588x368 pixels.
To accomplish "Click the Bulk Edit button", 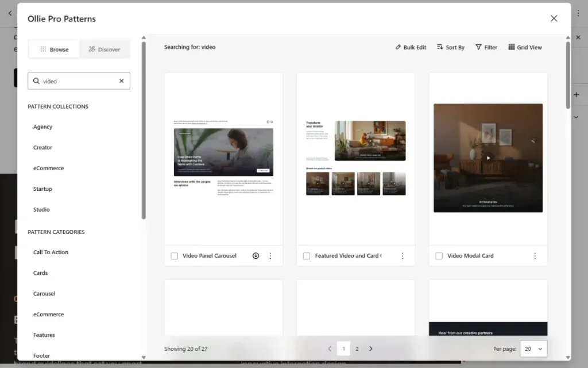I will (x=411, y=47).
